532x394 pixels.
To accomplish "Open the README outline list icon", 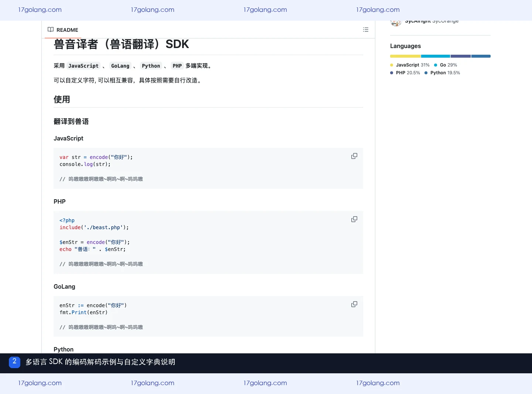I will tap(366, 30).
